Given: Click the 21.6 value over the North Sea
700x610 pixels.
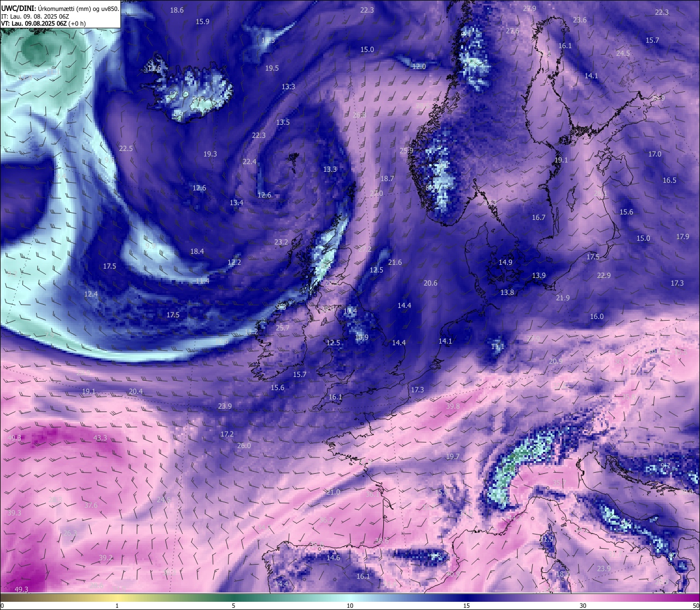Looking at the screenshot, I should click(395, 262).
